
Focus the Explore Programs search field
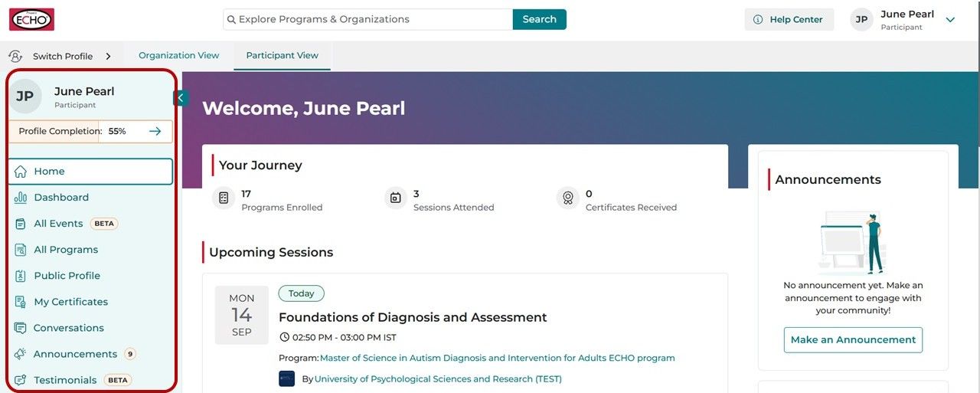(x=368, y=19)
